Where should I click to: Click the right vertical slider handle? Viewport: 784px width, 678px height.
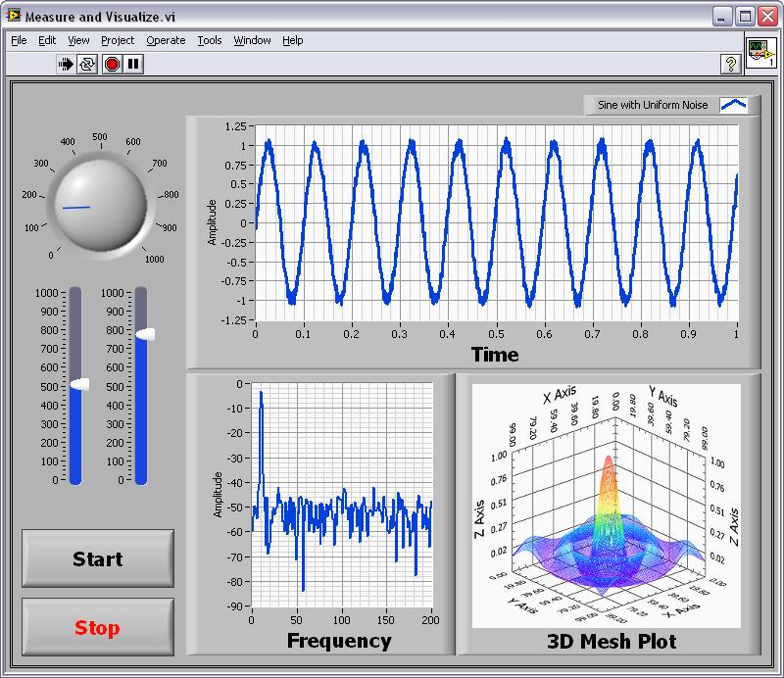pos(144,335)
